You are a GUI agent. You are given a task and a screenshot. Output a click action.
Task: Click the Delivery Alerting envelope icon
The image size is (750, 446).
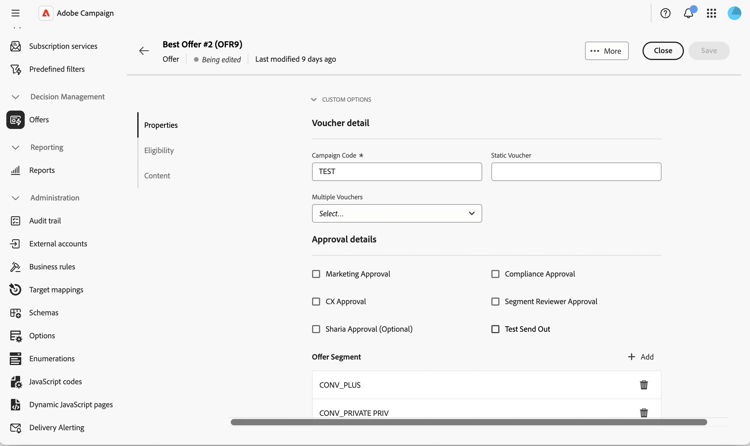[x=16, y=428]
